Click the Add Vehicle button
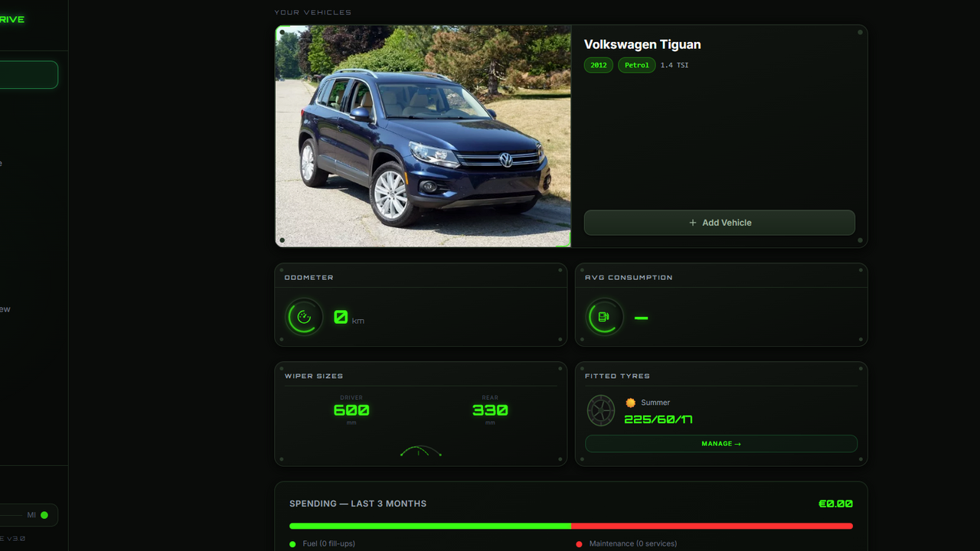This screenshot has width=980, height=551. 720,223
